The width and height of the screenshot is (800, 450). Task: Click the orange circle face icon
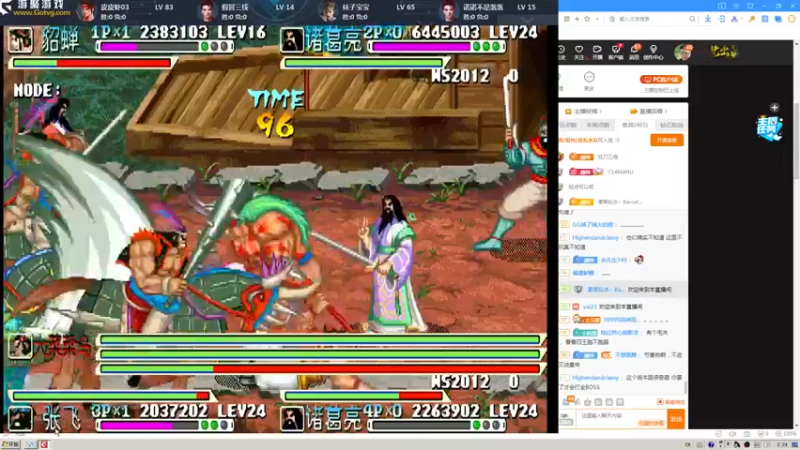click(791, 19)
